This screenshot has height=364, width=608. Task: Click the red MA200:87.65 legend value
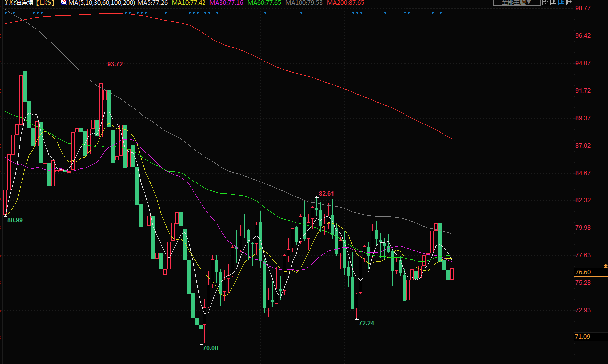(x=345, y=3)
